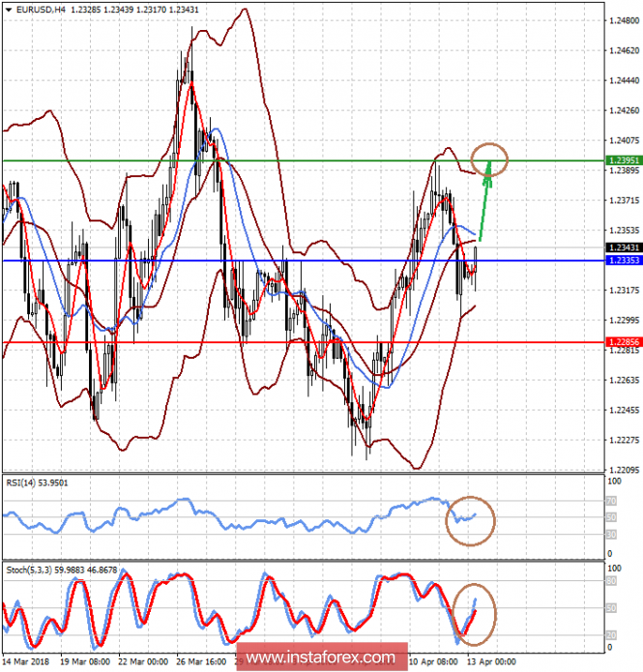The width and height of the screenshot is (643, 672).
Task: Click the 14 Mar 2018 date axis label
Action: 26,661
